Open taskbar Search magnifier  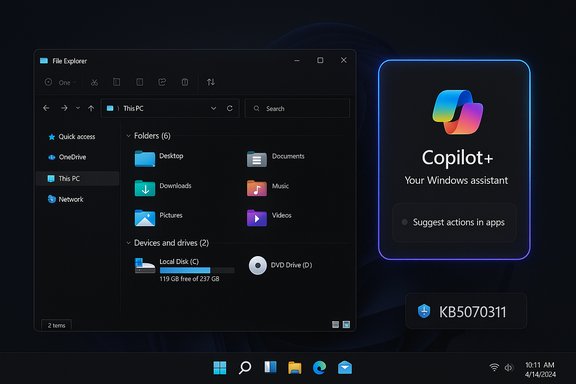click(x=245, y=367)
